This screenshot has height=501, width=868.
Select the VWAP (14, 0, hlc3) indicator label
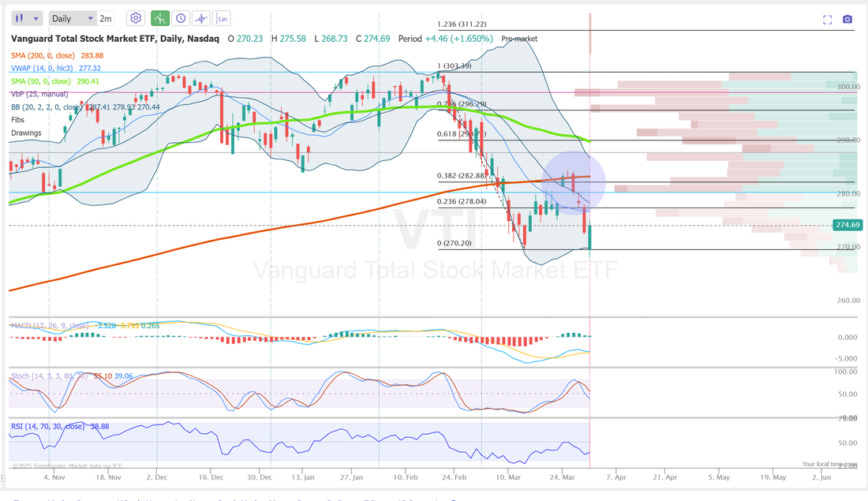42,68
